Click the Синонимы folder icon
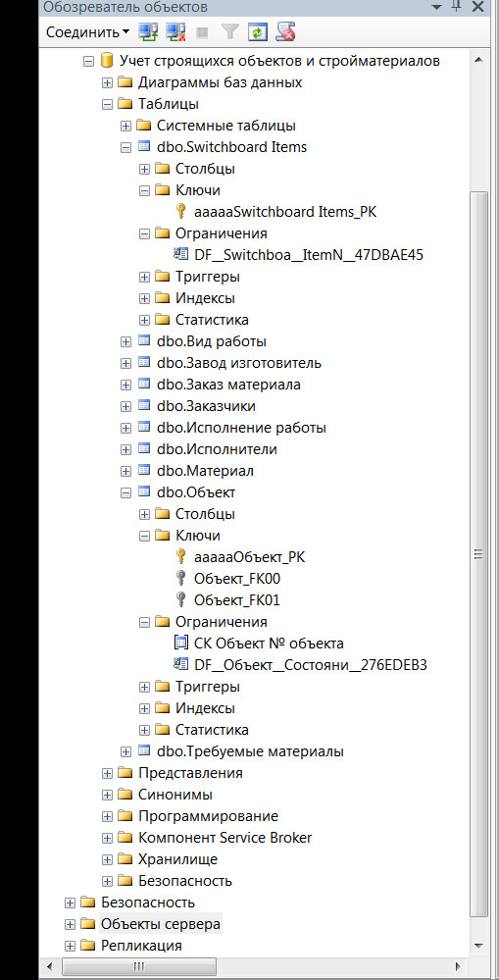Viewport: 499px width, 980px height. (125, 795)
